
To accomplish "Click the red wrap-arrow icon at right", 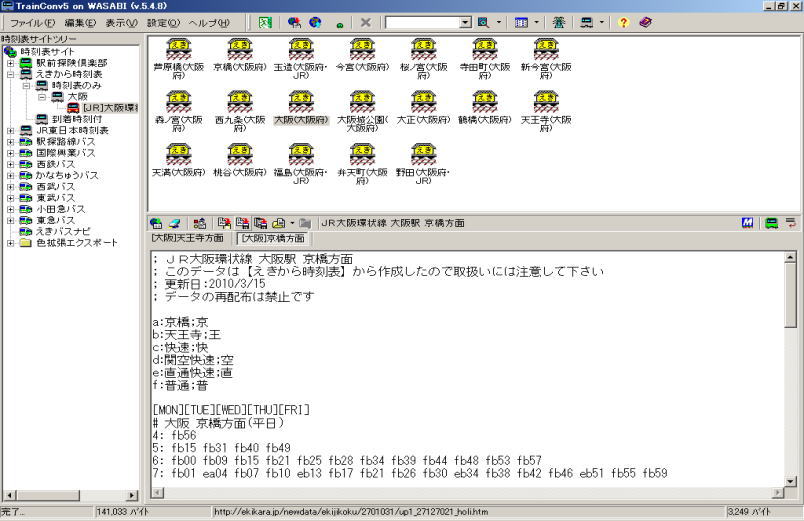I will click(x=791, y=223).
